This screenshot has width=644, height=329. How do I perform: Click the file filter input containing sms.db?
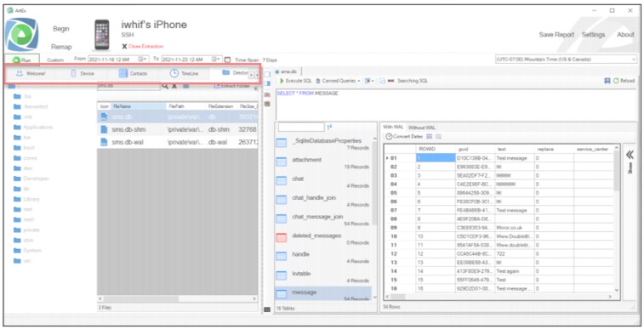pos(128,86)
